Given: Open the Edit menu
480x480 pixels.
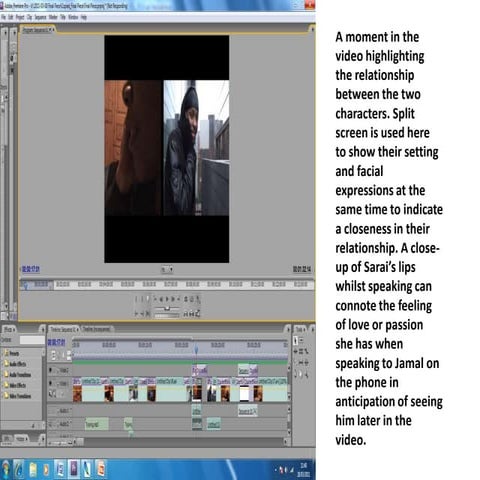Looking at the screenshot, I should pos(11,17).
